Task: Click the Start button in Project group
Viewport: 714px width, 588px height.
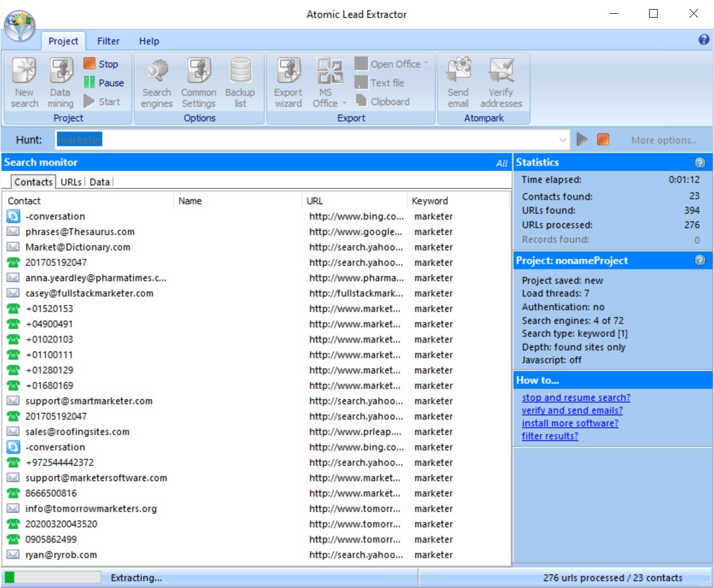Action: [102, 101]
